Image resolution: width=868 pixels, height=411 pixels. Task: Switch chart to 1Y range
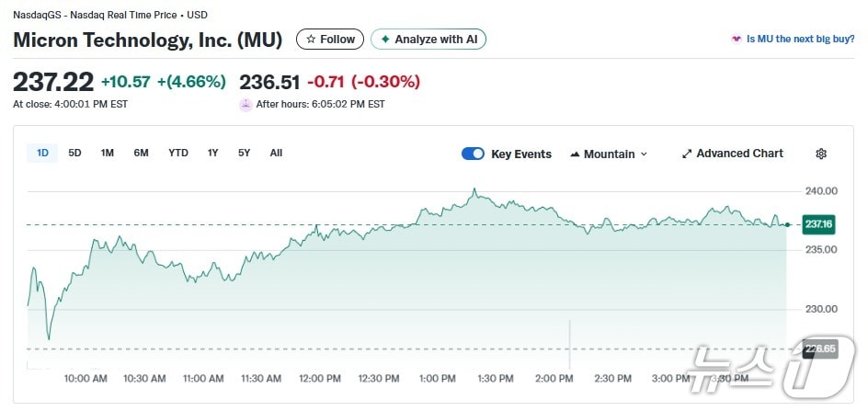click(212, 153)
